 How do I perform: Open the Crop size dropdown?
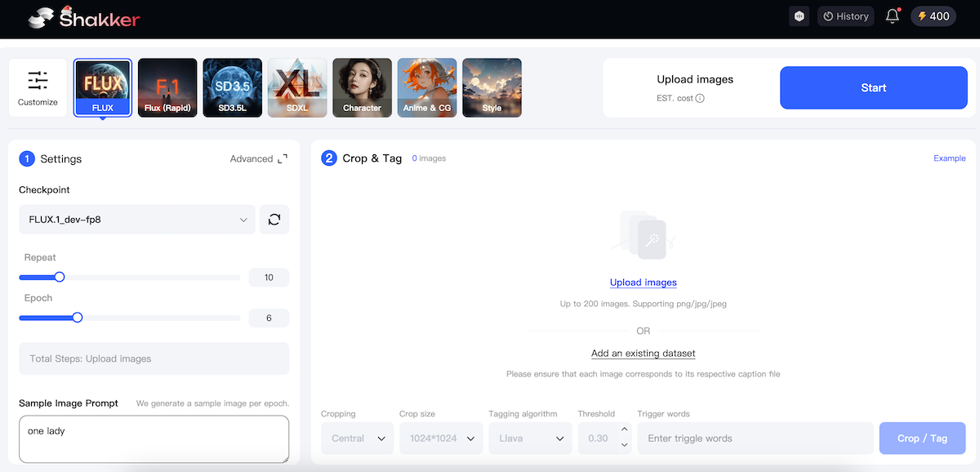click(x=441, y=438)
